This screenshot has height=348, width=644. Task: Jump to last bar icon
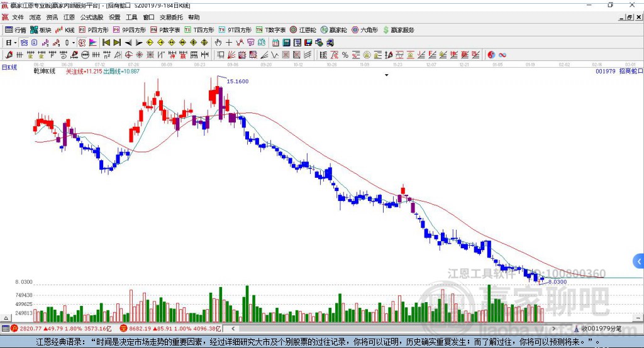coord(117,43)
